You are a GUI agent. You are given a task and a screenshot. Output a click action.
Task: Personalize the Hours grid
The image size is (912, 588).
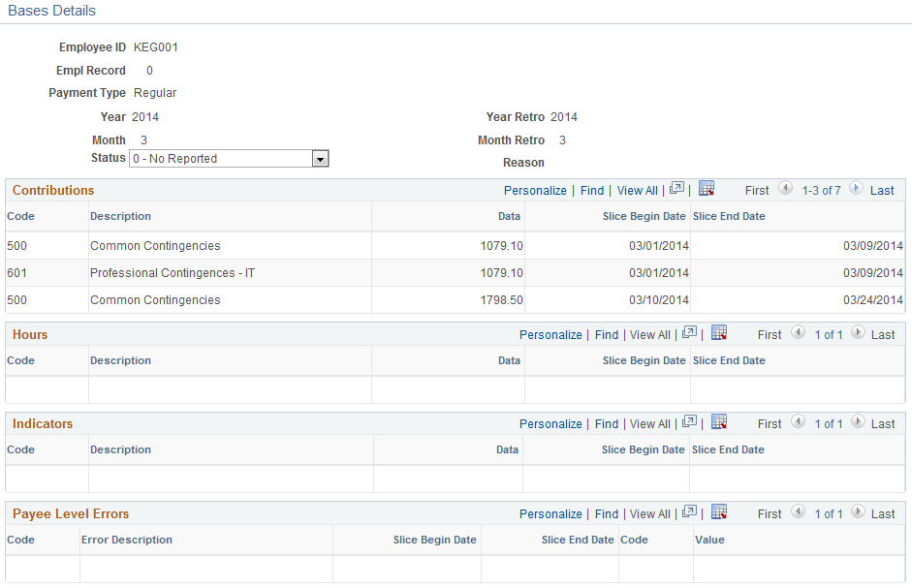pyautogui.click(x=550, y=334)
